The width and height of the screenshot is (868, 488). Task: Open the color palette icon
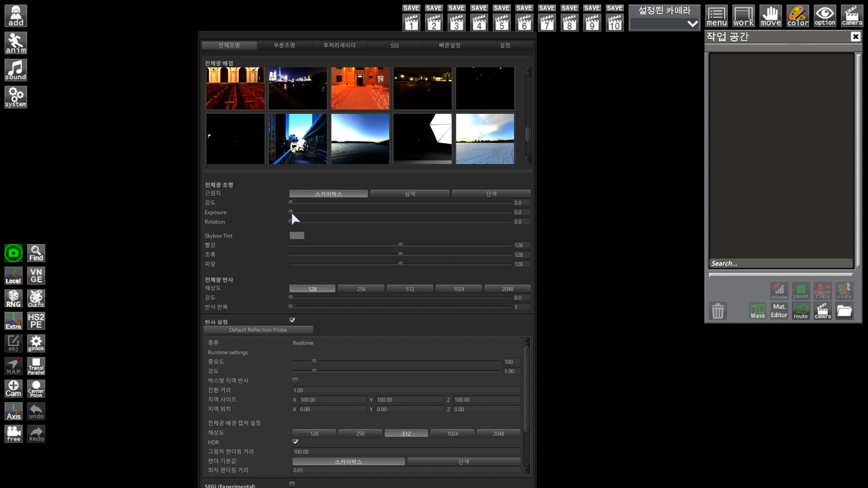coord(798,16)
